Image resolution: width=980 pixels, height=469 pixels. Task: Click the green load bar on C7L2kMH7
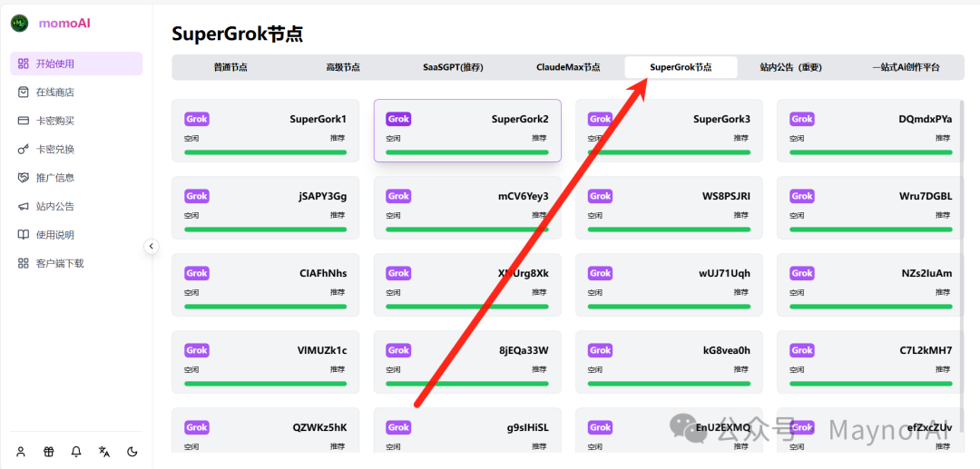871,384
